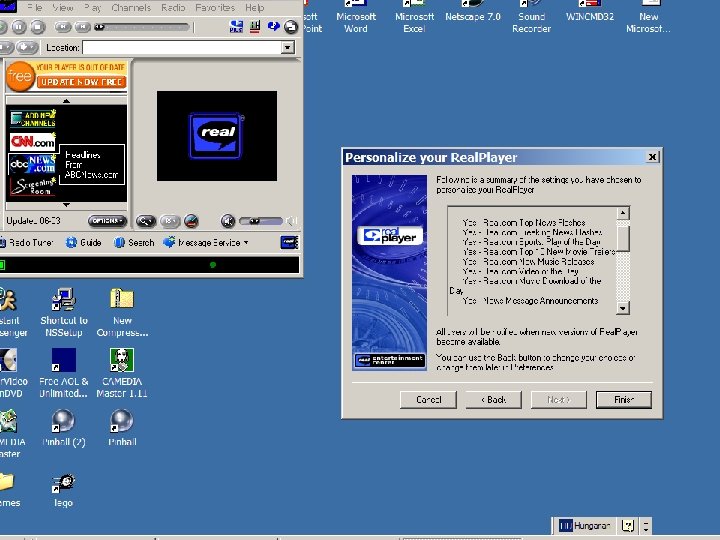This screenshot has height=540, width=720.
Task: Open the Favorites menu
Action: coord(215,8)
